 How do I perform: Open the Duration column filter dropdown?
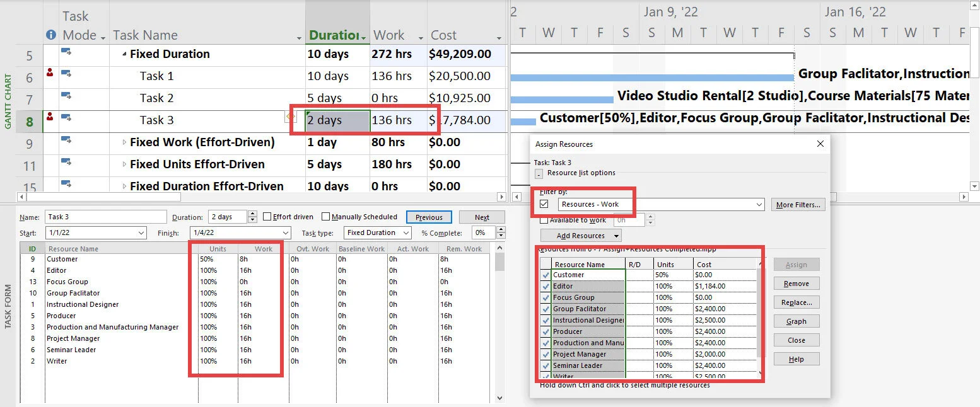[x=364, y=38]
